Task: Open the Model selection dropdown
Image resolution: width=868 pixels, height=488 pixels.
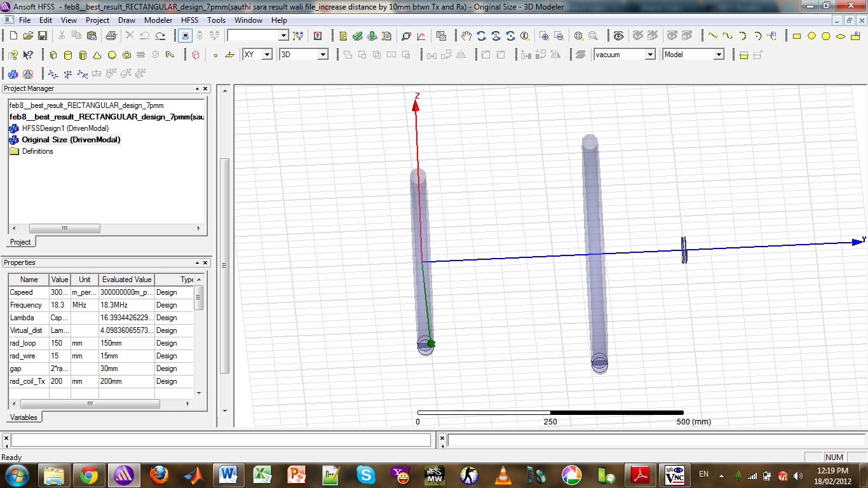Action: 719,55
